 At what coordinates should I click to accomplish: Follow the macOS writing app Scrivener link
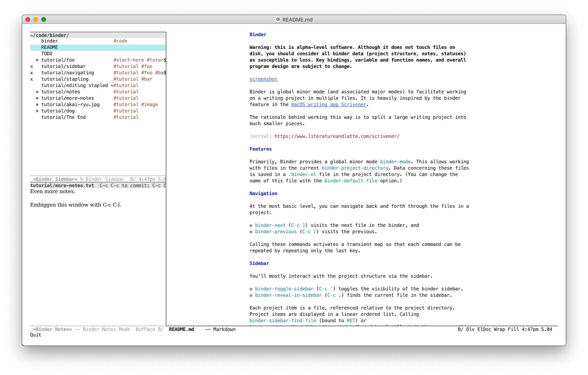[x=329, y=104]
